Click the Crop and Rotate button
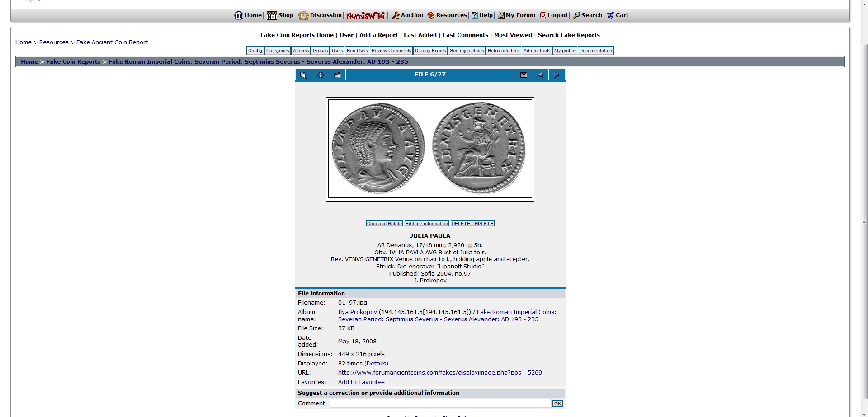868x417 pixels. click(384, 224)
